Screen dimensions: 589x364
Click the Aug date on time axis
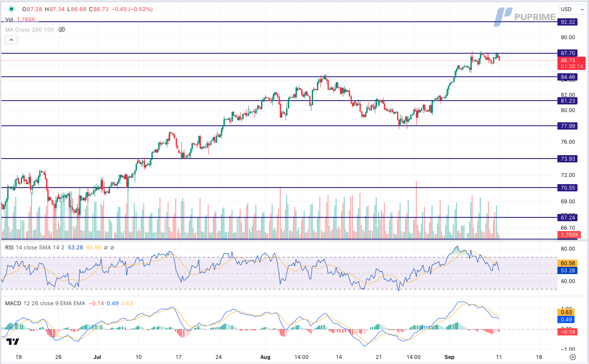(x=265, y=357)
